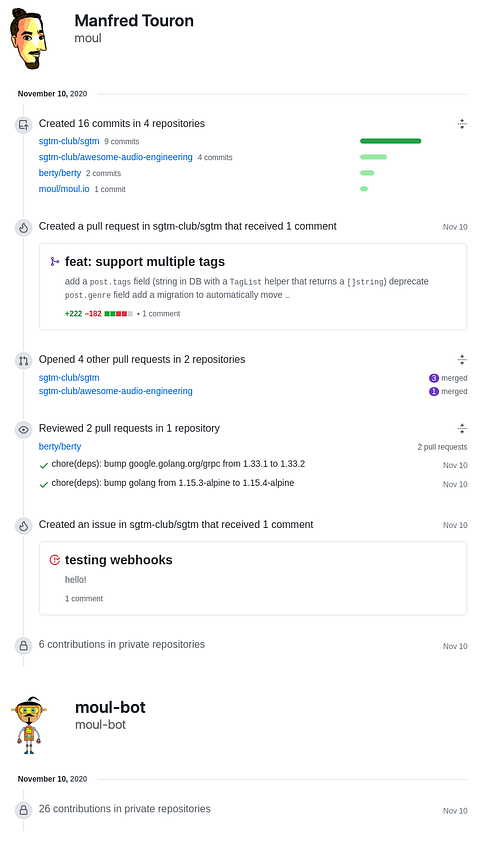Open the testing webhooks issue title
This screenshot has width=480, height=859.
118,560
